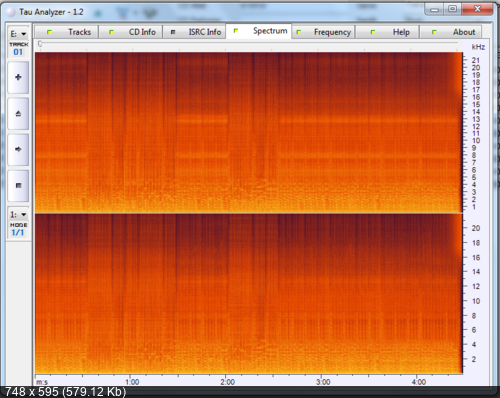Switch to the CD Info tab
The image size is (500, 398).
point(131,32)
